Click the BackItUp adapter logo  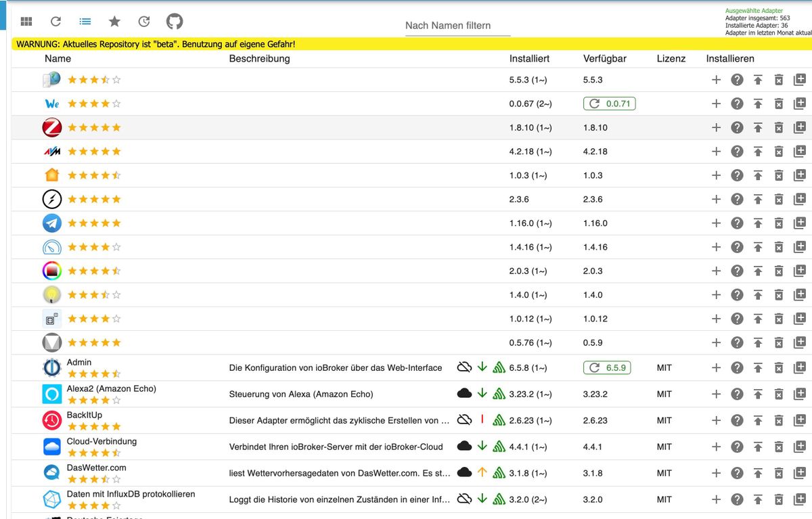[x=52, y=420]
